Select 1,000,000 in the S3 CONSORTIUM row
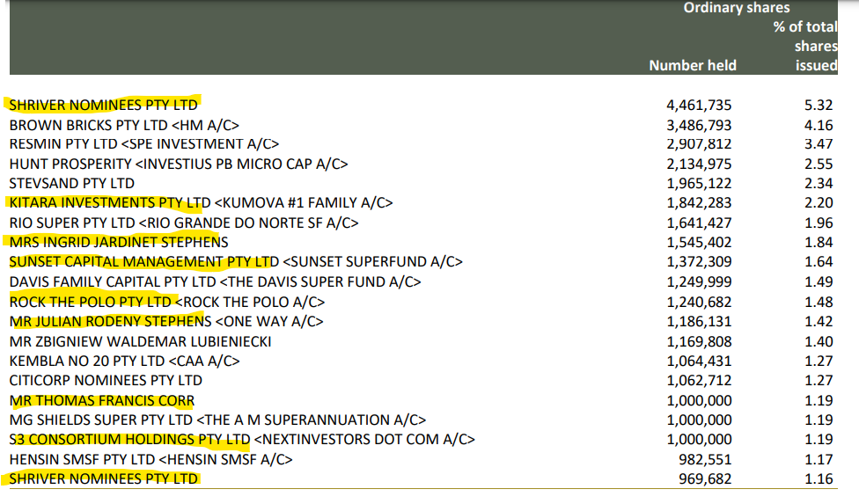The width and height of the screenshot is (859, 504). tap(699, 440)
